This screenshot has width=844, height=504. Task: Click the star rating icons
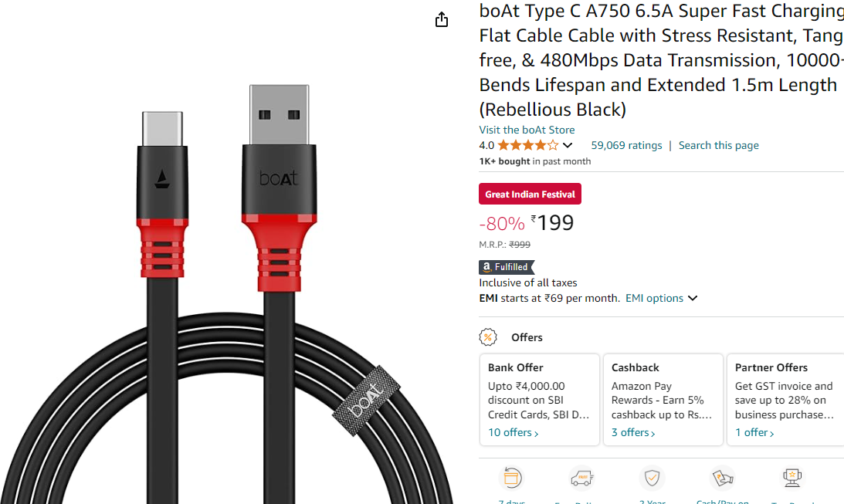coord(528,145)
